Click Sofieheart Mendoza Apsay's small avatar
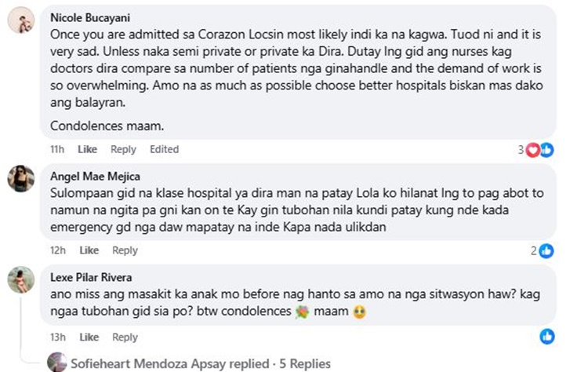Image resolution: width=588 pixels, height=372 pixels. [56, 363]
